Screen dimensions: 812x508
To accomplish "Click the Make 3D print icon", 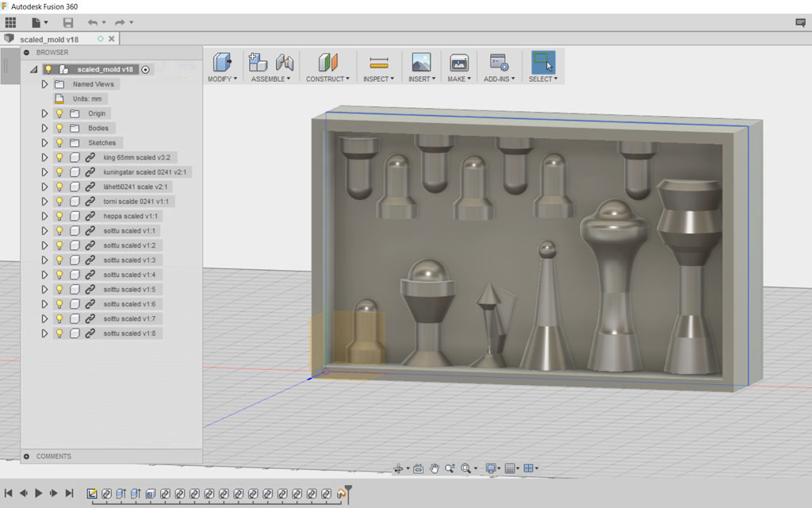I will coord(459,63).
